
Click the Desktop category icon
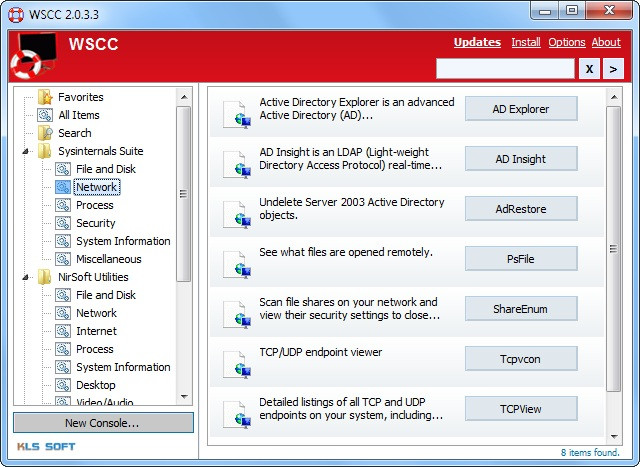point(63,385)
